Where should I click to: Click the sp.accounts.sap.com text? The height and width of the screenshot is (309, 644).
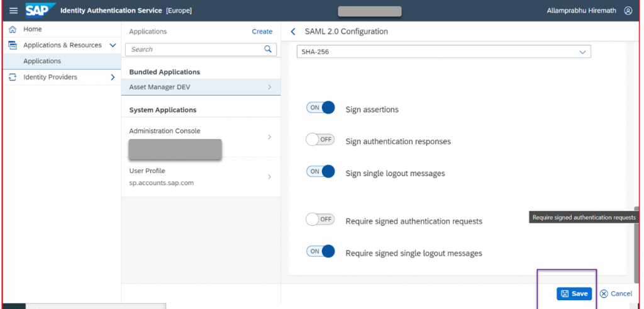pyautogui.click(x=162, y=183)
